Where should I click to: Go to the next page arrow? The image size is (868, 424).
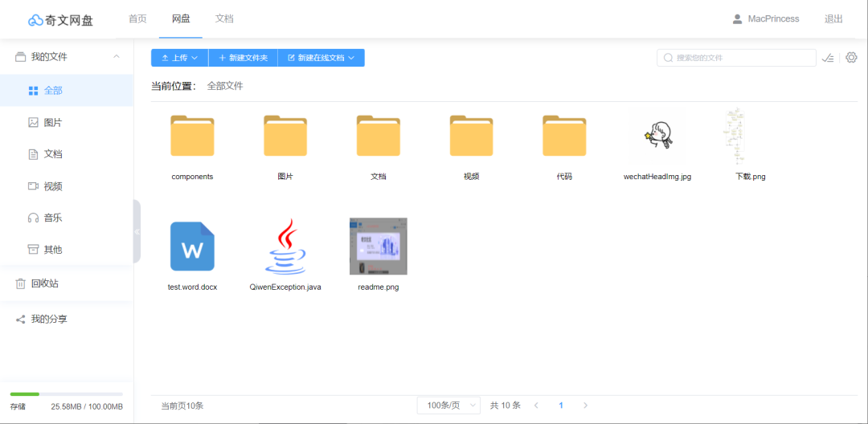pyautogui.click(x=586, y=406)
